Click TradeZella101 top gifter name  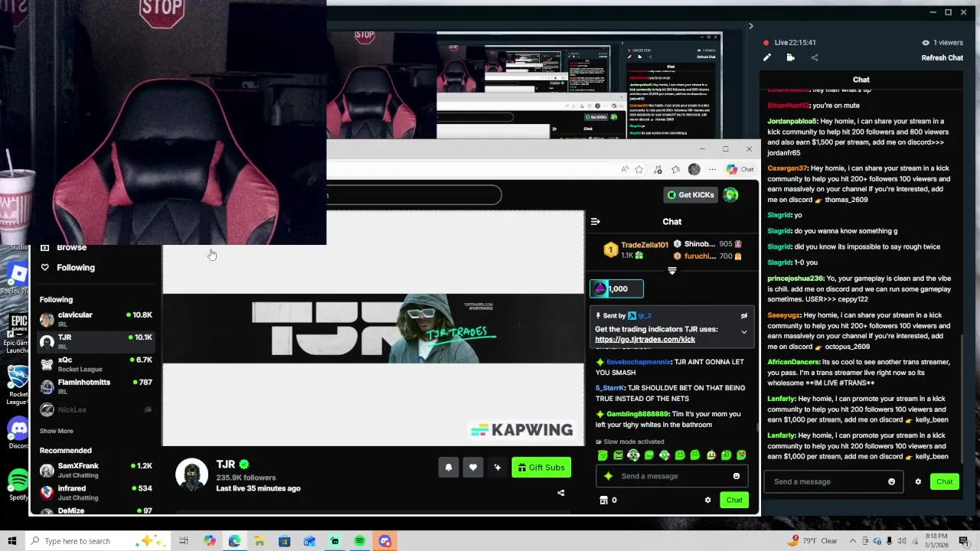pos(644,245)
